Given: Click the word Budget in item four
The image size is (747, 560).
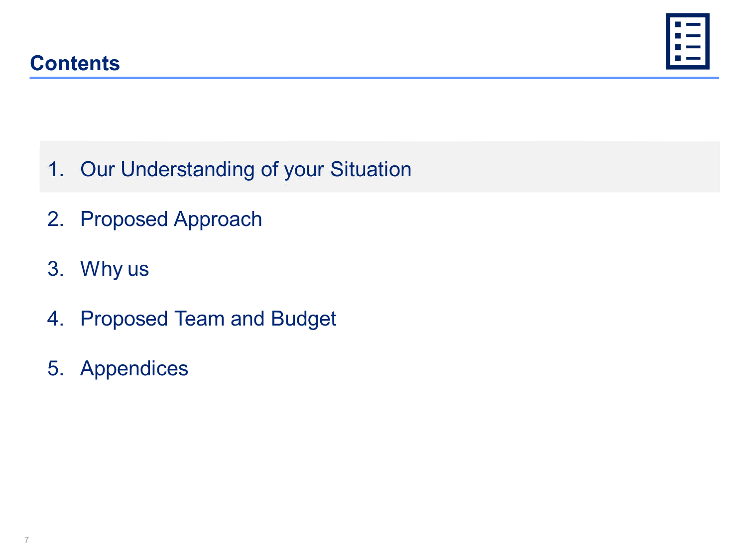Looking at the screenshot, I should click(x=304, y=319).
